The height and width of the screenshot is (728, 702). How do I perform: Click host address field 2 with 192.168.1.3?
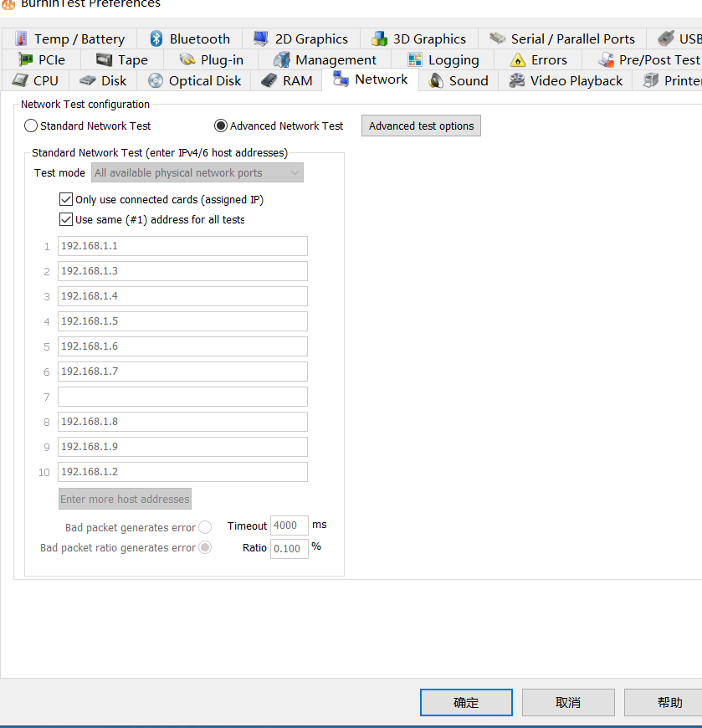pos(182,271)
